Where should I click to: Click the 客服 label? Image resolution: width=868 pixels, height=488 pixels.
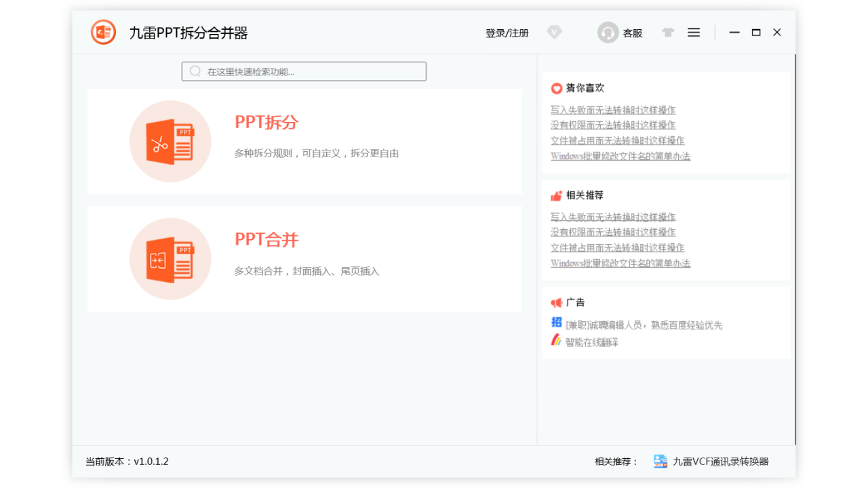click(633, 33)
